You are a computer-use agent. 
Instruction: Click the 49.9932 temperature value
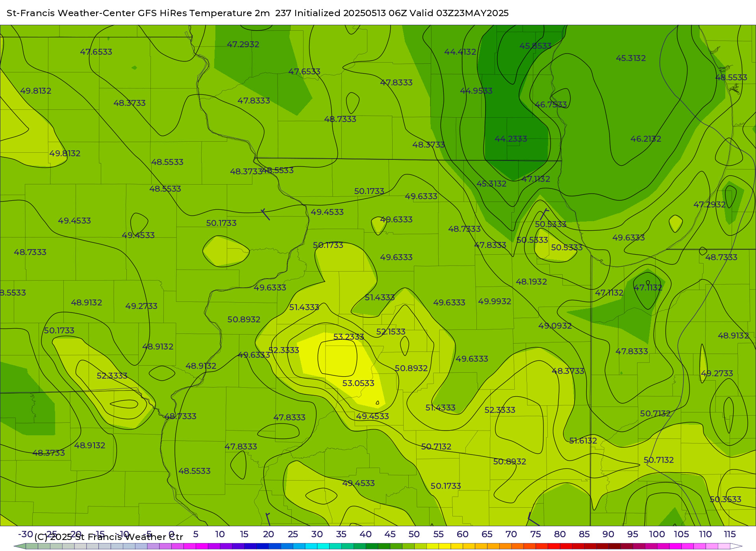pyautogui.click(x=495, y=301)
